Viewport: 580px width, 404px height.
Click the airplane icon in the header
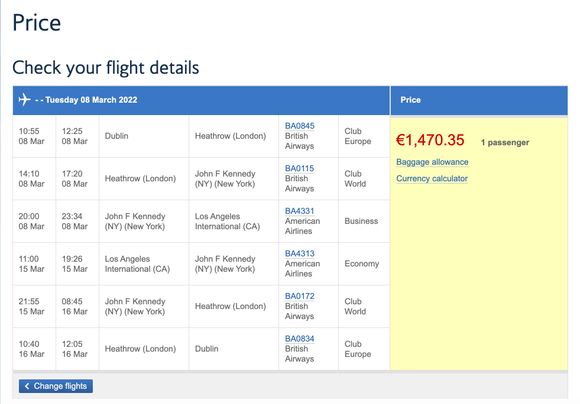point(24,100)
